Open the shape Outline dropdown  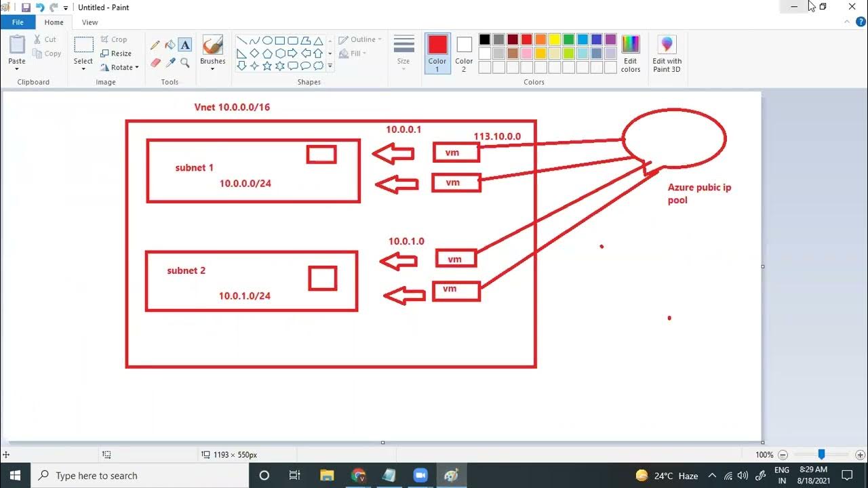click(360, 39)
